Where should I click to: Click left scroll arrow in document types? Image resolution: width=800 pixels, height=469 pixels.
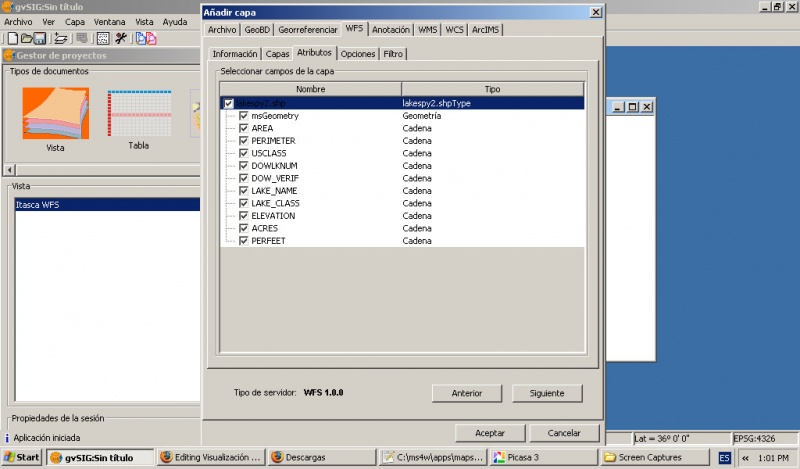pyautogui.click(x=9, y=170)
